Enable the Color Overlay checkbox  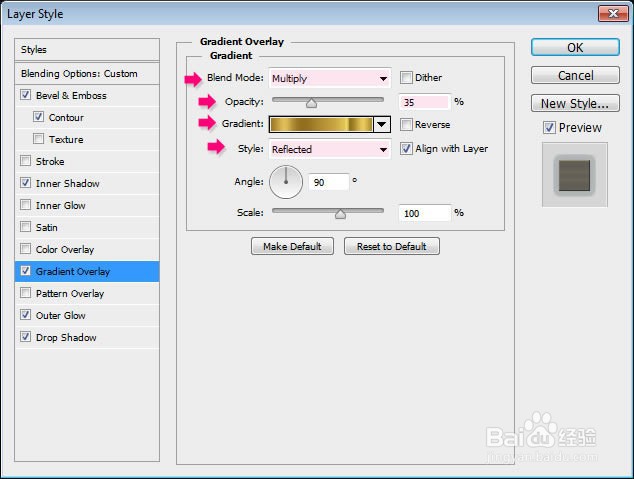point(25,249)
